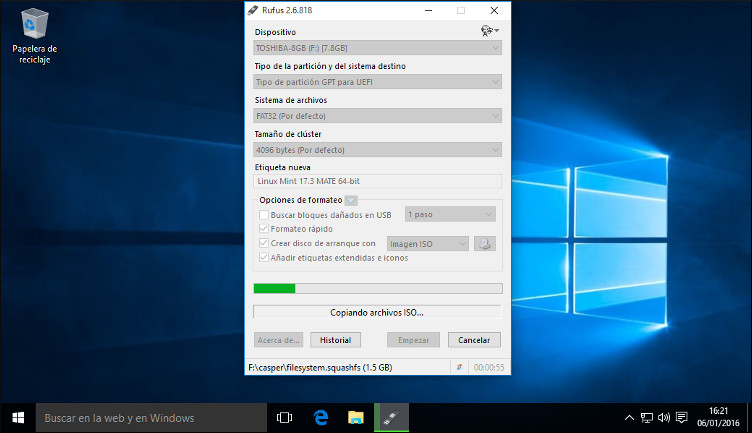Click the hash icon in Rufus status bar
Screen dimensions: 752x433
(x=459, y=367)
